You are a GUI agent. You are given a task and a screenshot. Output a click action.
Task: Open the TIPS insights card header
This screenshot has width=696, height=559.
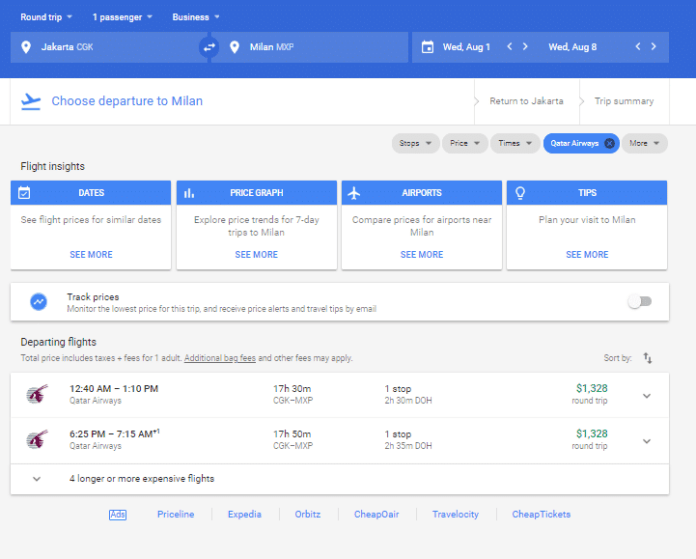pyautogui.click(x=587, y=193)
